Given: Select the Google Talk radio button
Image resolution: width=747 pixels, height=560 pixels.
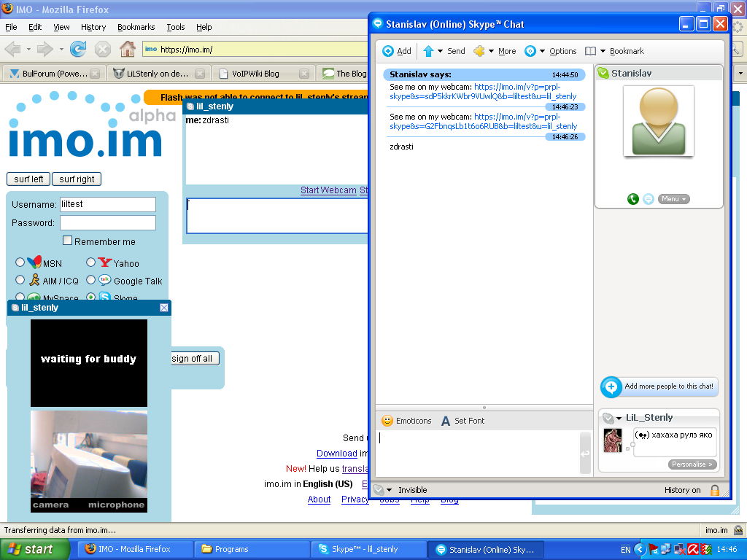Looking at the screenshot, I should 90,280.
